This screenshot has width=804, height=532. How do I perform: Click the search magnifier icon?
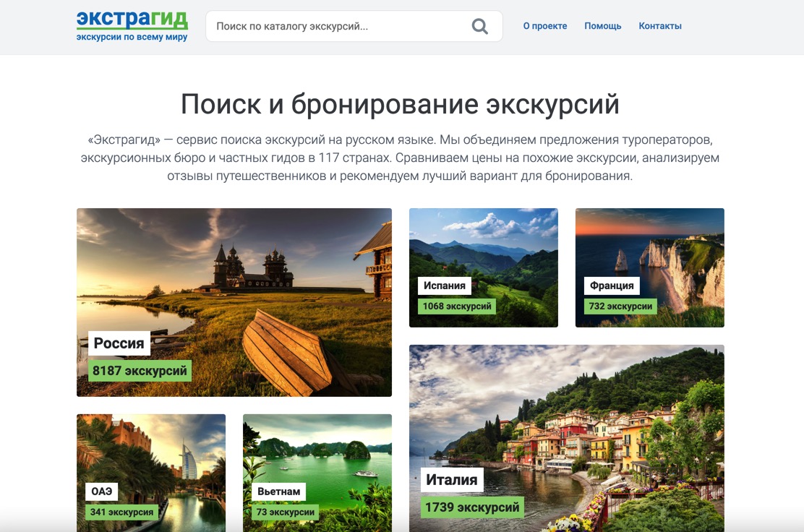(480, 26)
